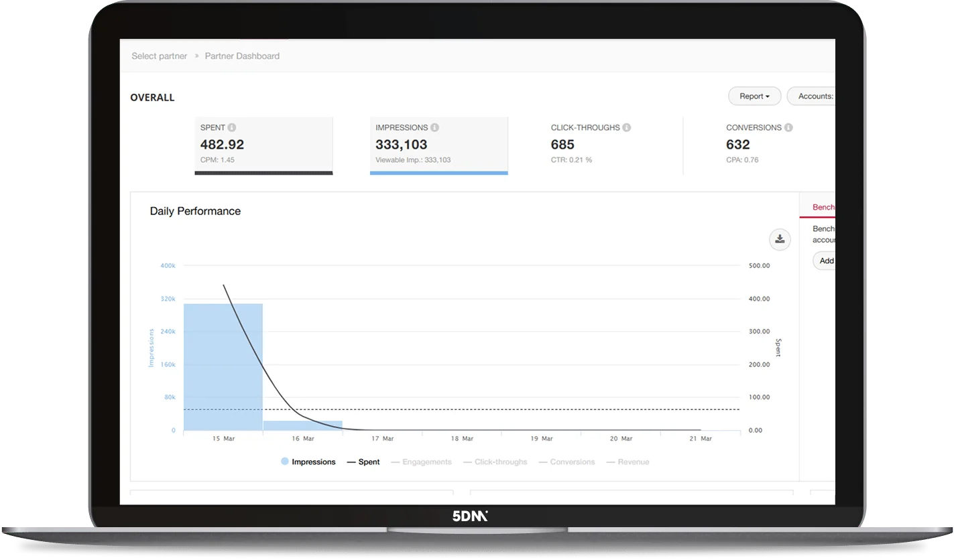Toggle Spent series in chart legend
Viewport: 954px width, 560px height.
click(x=363, y=462)
